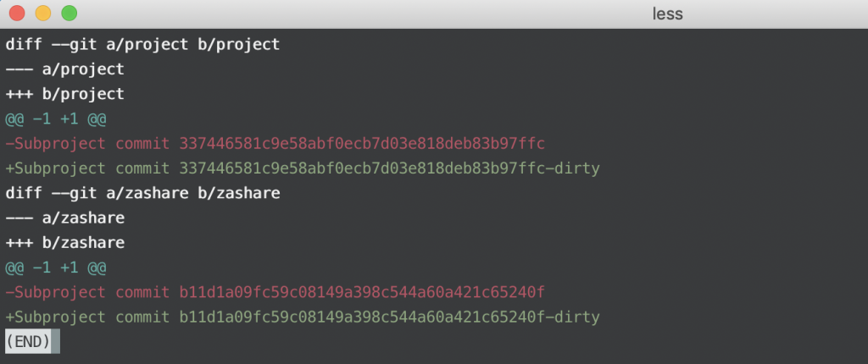The image size is (868, 364).
Task: Click the green fullscreen window button
Action: [70, 13]
